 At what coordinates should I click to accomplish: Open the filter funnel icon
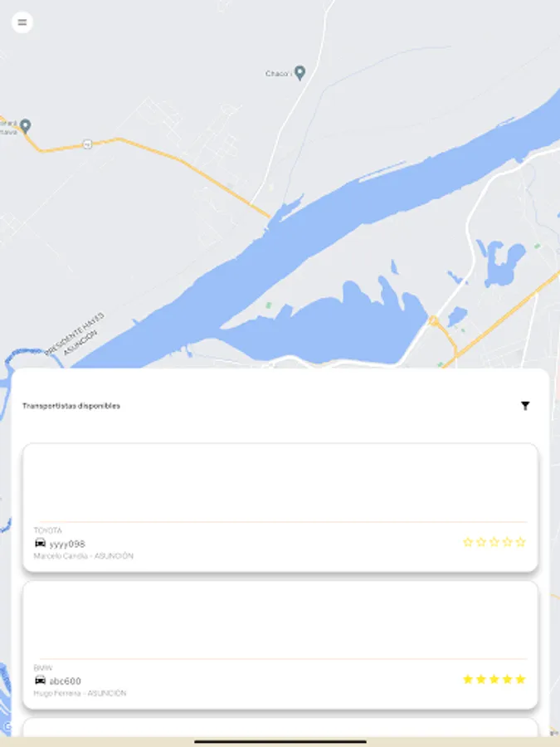pyautogui.click(x=525, y=405)
